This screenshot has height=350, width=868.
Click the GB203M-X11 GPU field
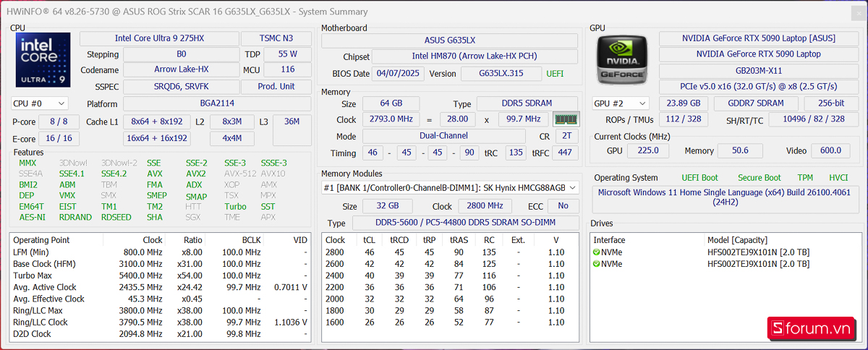pos(758,70)
